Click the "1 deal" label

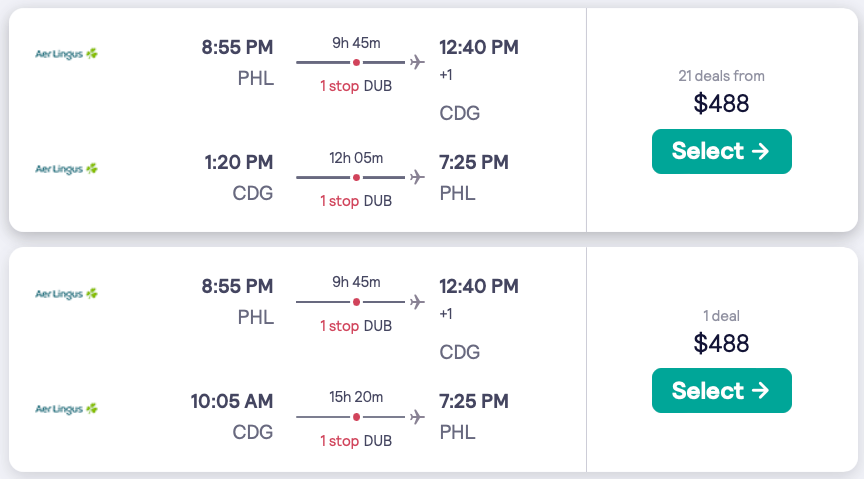[x=721, y=316]
